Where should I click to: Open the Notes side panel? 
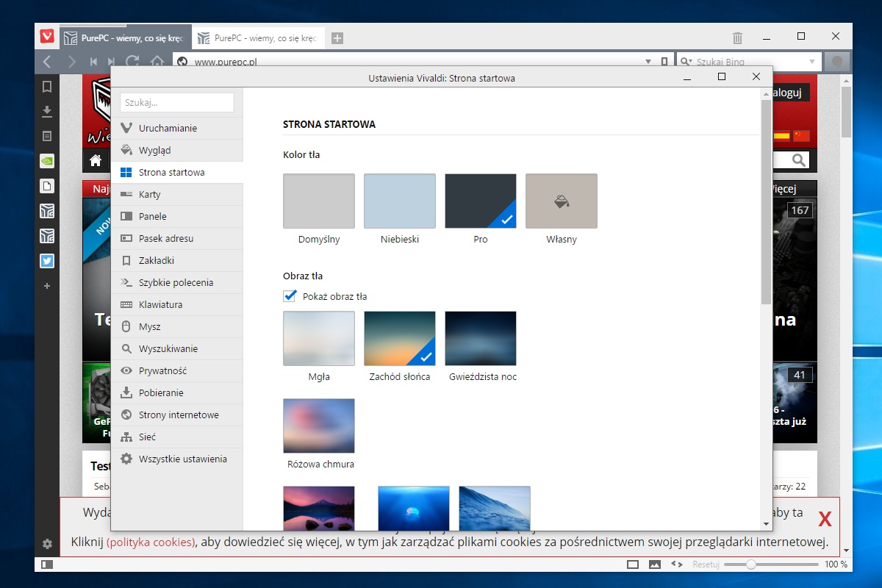click(x=47, y=136)
